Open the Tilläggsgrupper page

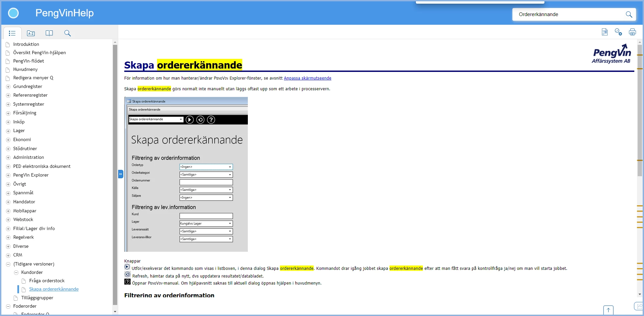(37, 298)
